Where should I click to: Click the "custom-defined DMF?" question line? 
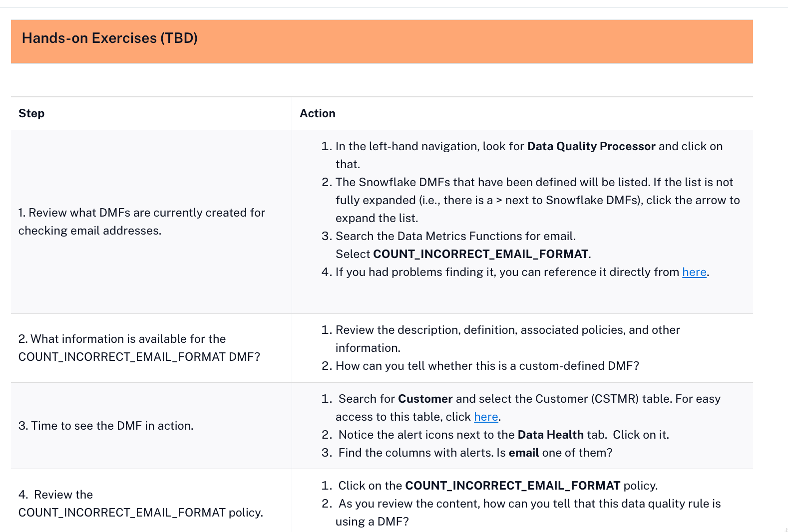pyautogui.click(x=487, y=366)
